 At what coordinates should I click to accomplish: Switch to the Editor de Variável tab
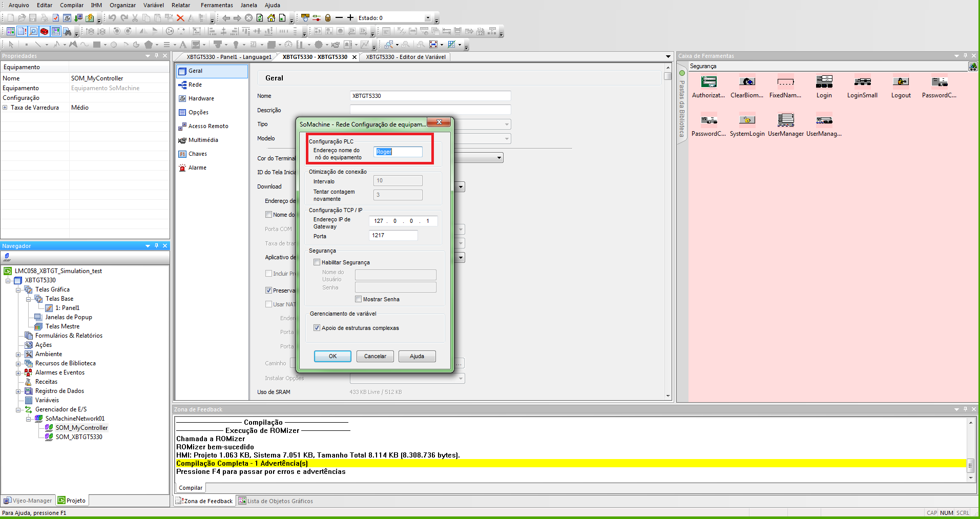[x=406, y=57]
